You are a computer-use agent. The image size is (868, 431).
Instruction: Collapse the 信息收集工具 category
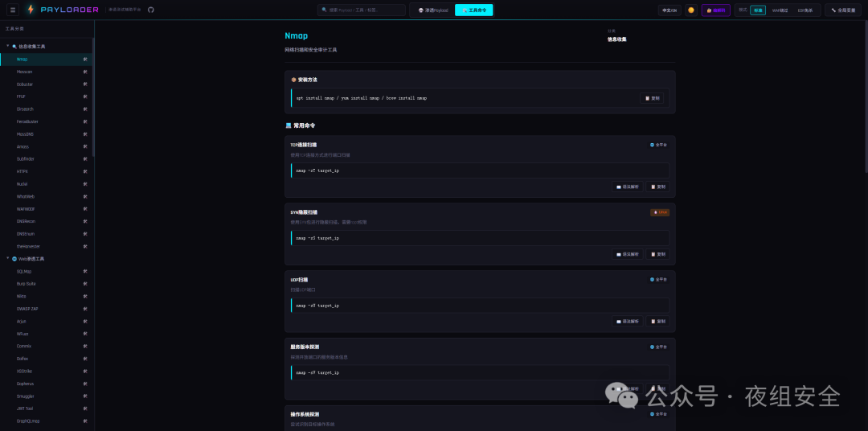8,46
